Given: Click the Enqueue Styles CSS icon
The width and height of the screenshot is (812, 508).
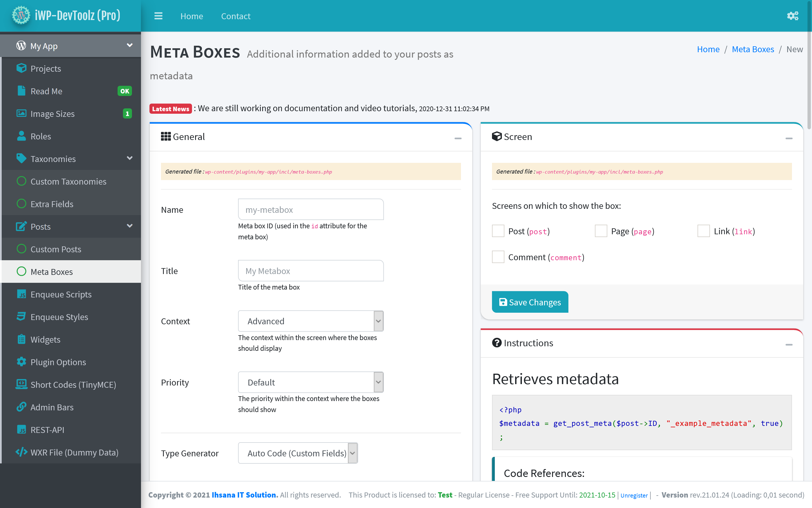Looking at the screenshot, I should [x=21, y=316].
